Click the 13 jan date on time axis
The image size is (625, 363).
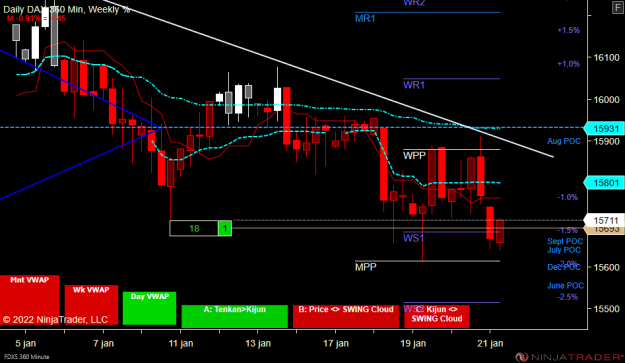click(x=258, y=343)
